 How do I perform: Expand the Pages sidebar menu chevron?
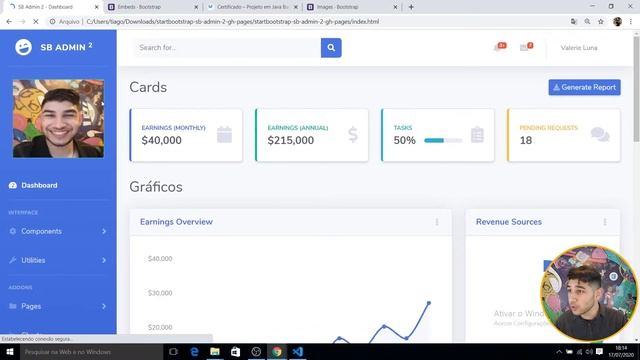pos(104,306)
